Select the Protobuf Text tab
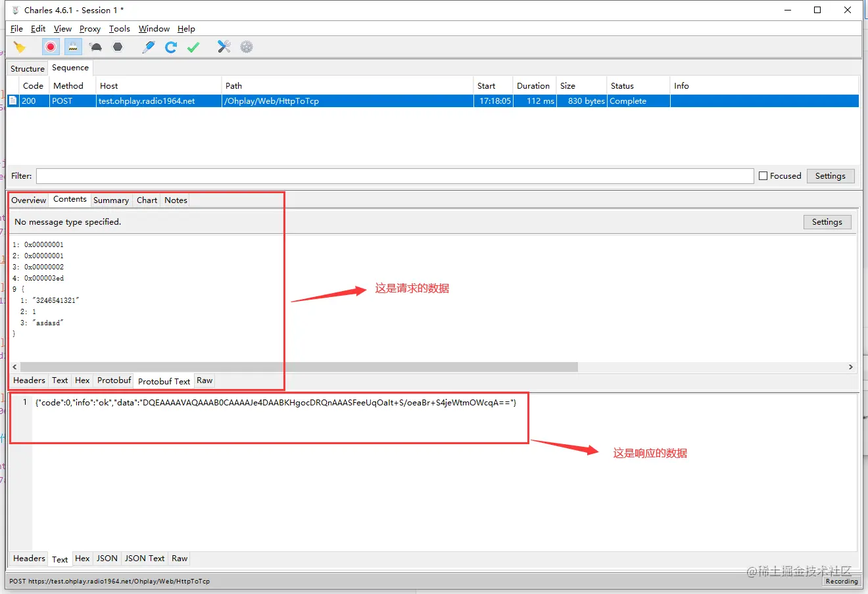 [x=164, y=381]
